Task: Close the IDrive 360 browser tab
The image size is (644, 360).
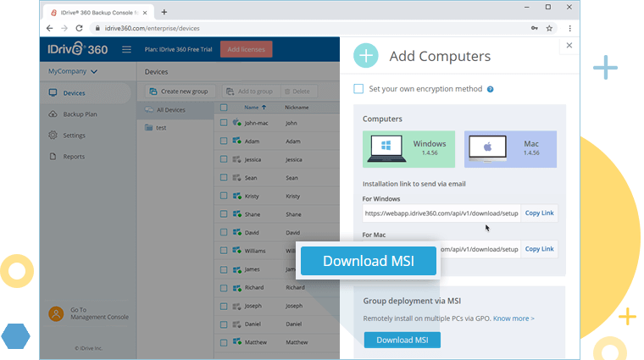Action: click(145, 13)
